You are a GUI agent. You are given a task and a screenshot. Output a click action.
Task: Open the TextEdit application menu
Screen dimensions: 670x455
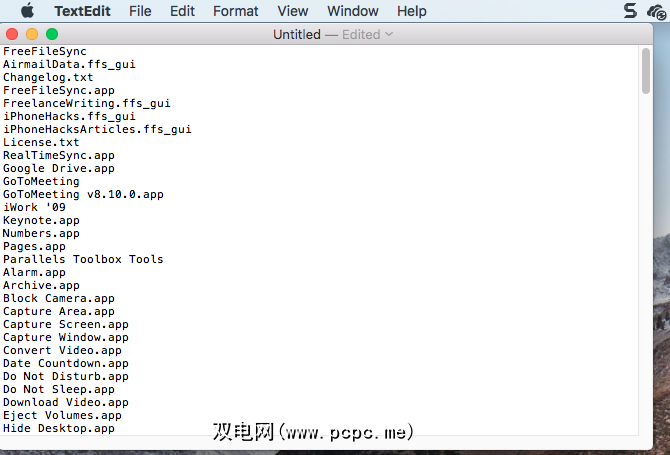[82, 11]
